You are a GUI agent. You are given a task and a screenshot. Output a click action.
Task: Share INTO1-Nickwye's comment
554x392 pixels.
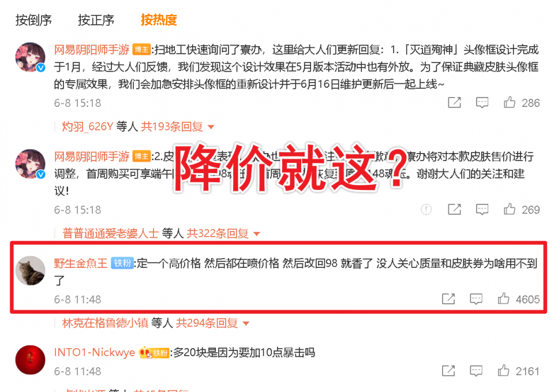tap(448, 371)
